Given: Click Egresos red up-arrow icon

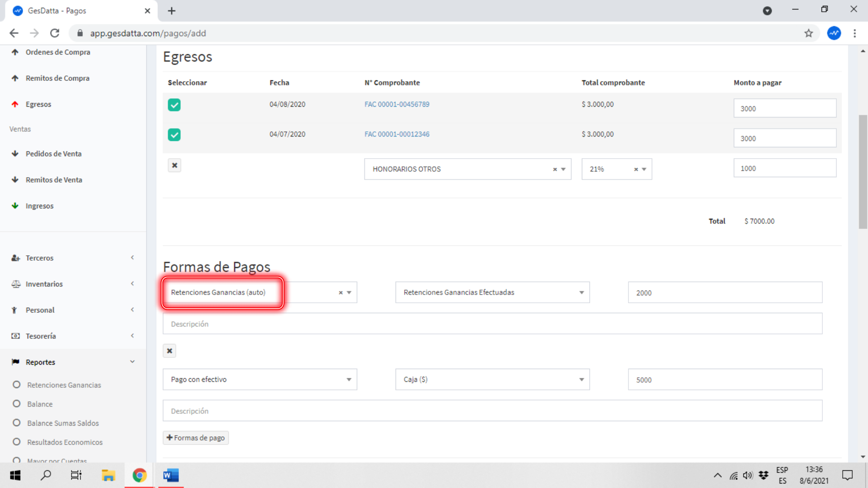Looking at the screenshot, I should 15,104.
